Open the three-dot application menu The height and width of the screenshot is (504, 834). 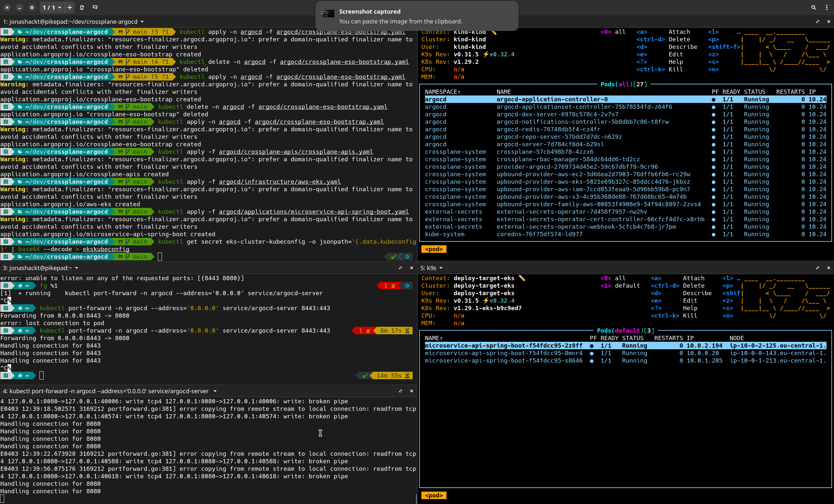pos(827,7)
